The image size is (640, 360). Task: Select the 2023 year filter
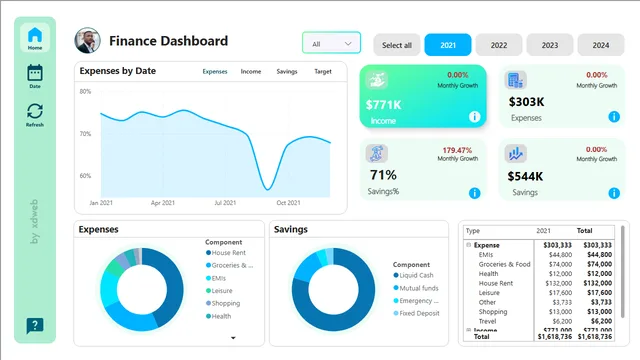click(550, 45)
